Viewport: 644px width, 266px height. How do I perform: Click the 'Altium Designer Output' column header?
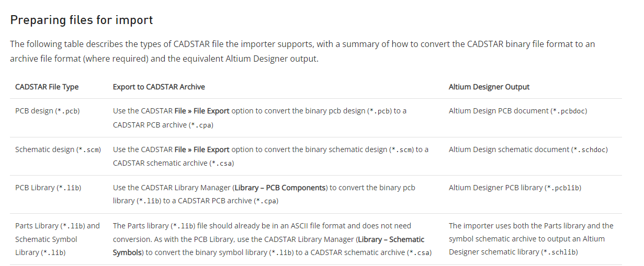point(489,87)
